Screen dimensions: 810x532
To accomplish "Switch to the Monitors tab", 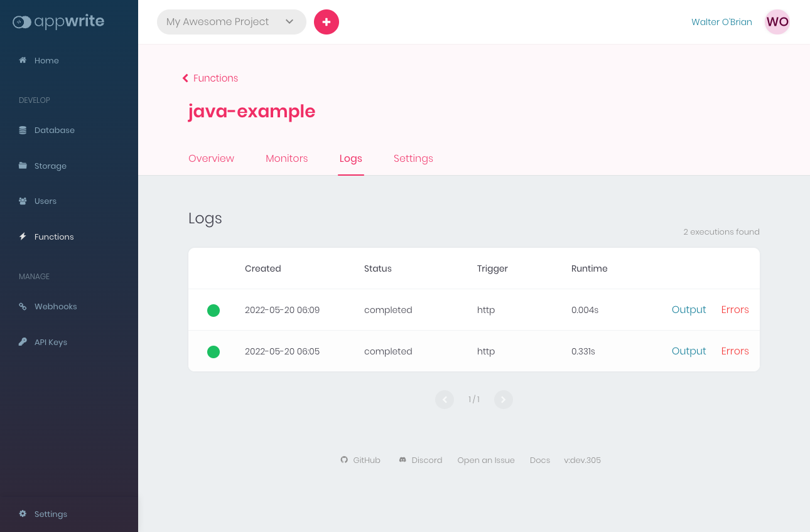I will [x=286, y=158].
